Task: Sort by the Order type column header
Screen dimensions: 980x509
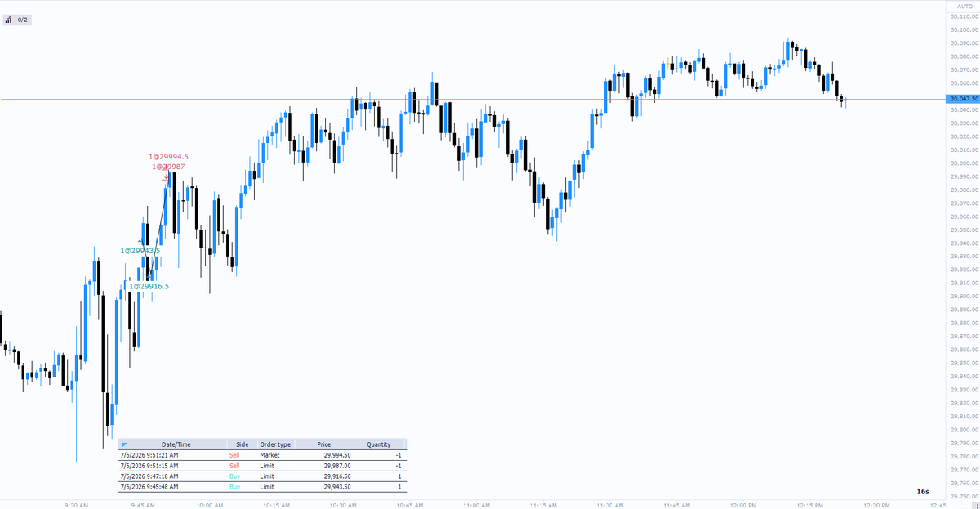Action: click(x=275, y=444)
